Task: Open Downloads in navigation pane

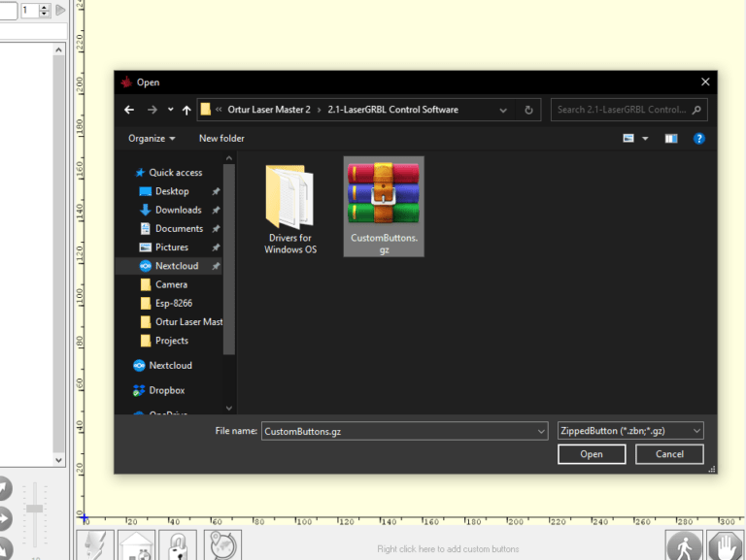Action: pos(170,210)
